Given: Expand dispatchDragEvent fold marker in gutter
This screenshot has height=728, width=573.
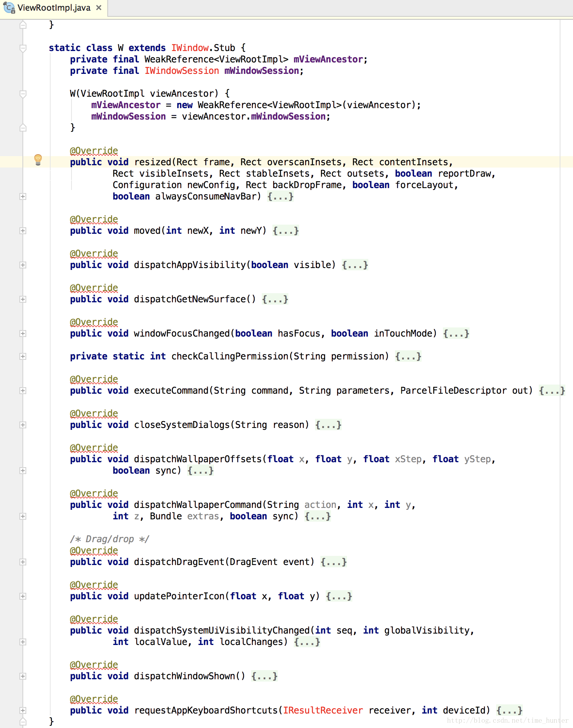Looking at the screenshot, I should [x=23, y=562].
